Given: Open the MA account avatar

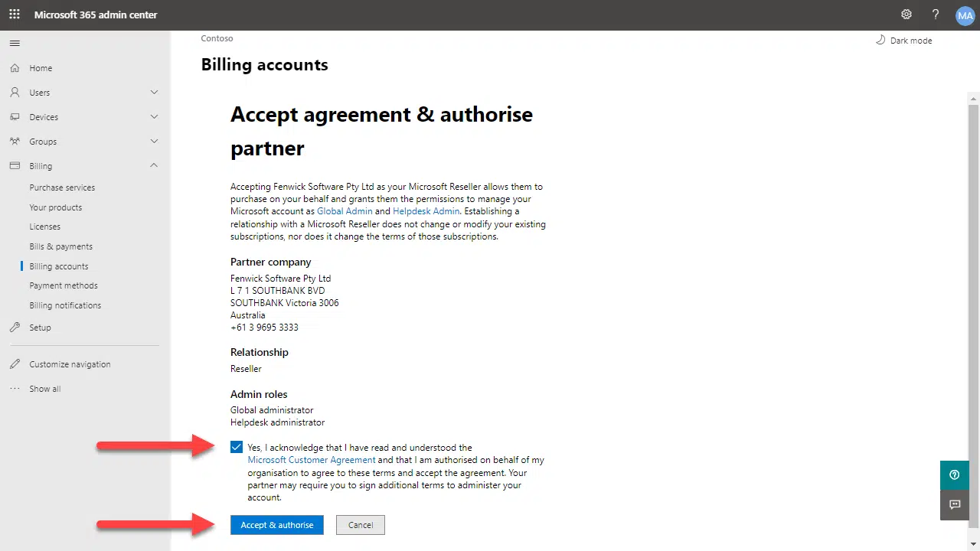Looking at the screenshot, I should click(965, 15).
